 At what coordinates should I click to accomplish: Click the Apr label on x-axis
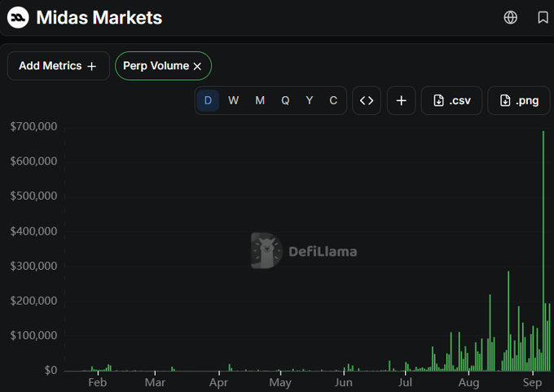click(218, 382)
